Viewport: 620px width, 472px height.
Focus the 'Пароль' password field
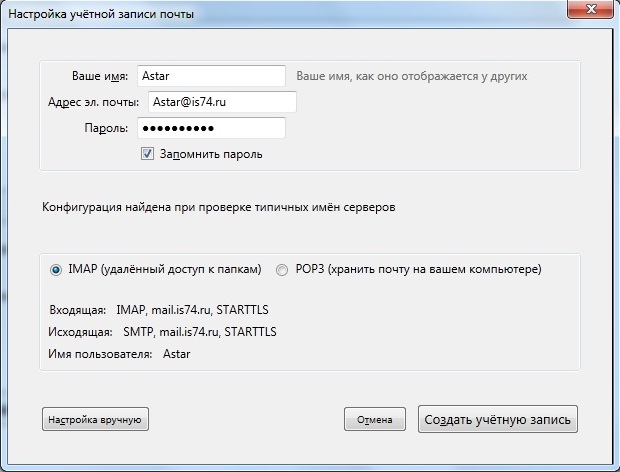coord(212,128)
